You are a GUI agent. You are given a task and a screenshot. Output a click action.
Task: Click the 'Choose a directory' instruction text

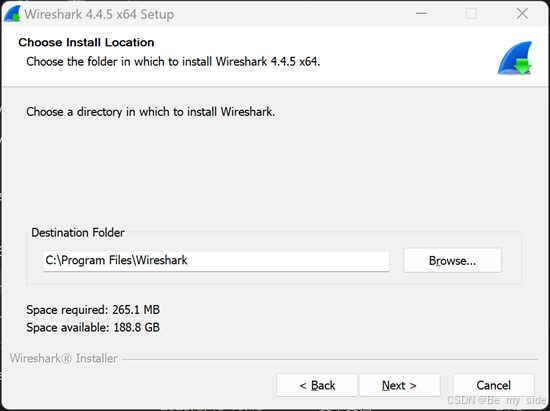[x=150, y=112]
